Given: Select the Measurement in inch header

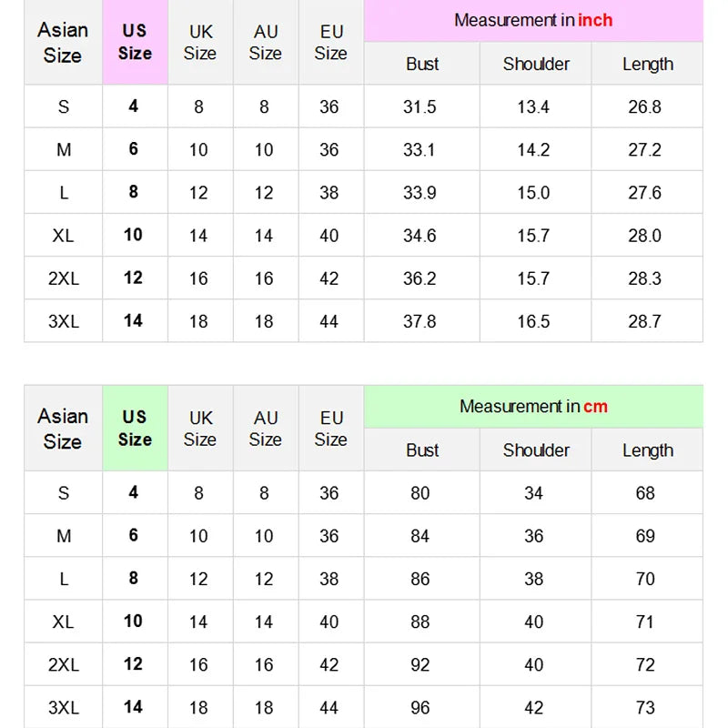Looking at the screenshot, I should (x=533, y=20).
